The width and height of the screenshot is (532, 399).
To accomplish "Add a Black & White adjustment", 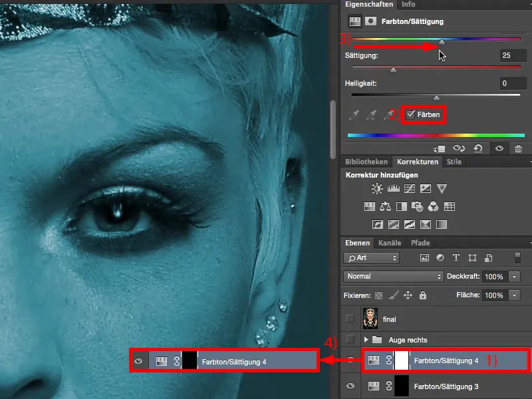I will pos(402,206).
